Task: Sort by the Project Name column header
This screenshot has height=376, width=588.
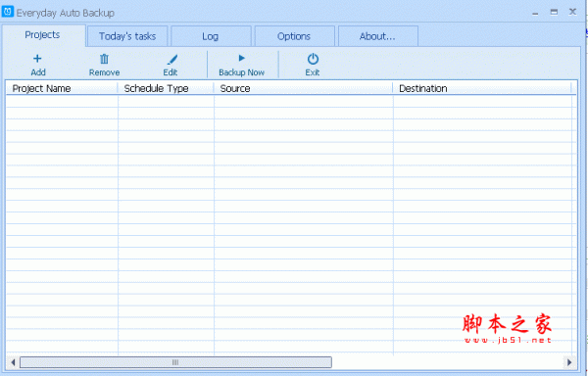Action: click(62, 88)
